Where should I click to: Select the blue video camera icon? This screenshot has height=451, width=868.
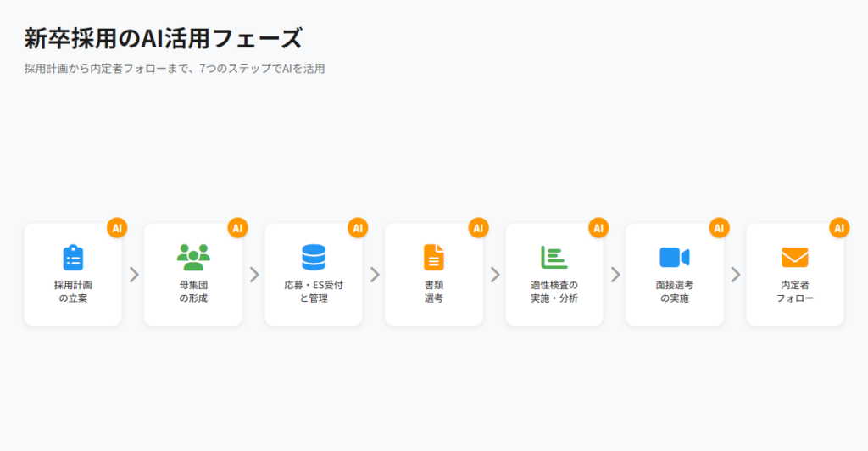click(x=675, y=257)
